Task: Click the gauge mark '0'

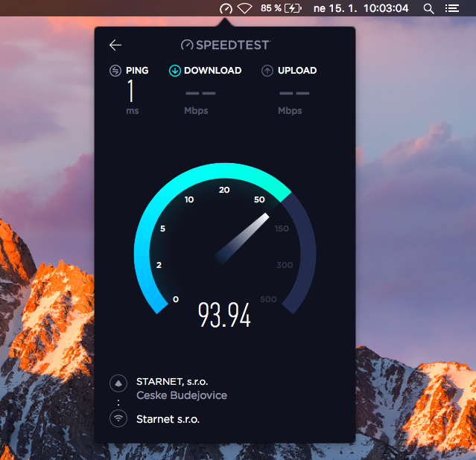Action: click(x=176, y=299)
